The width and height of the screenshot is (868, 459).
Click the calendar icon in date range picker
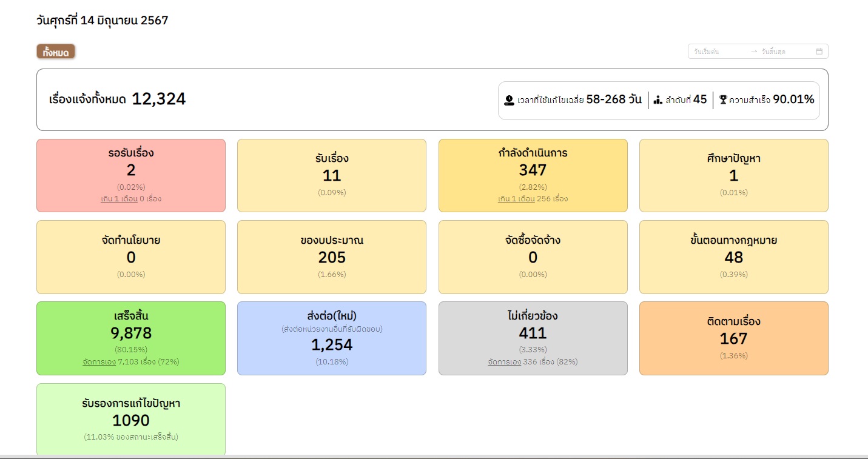pos(819,52)
